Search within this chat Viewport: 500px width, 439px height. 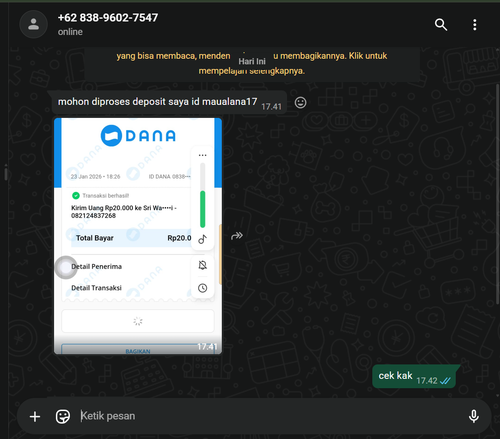[x=441, y=24]
